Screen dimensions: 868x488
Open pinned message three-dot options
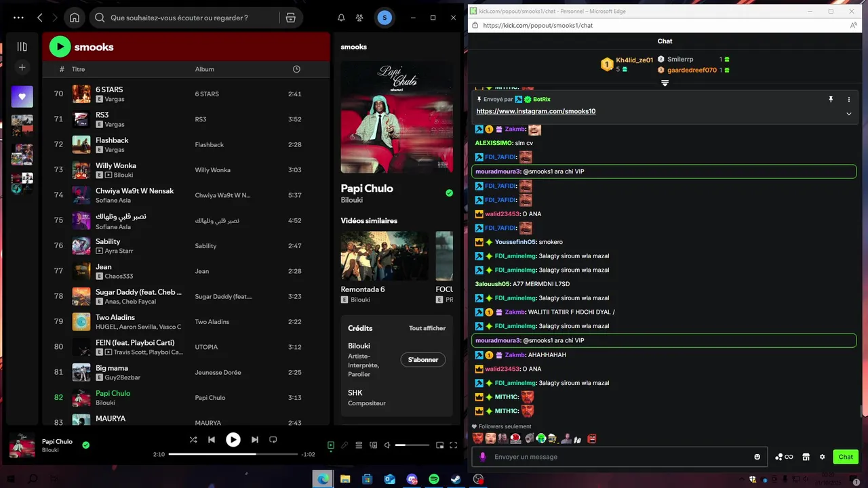coord(848,99)
